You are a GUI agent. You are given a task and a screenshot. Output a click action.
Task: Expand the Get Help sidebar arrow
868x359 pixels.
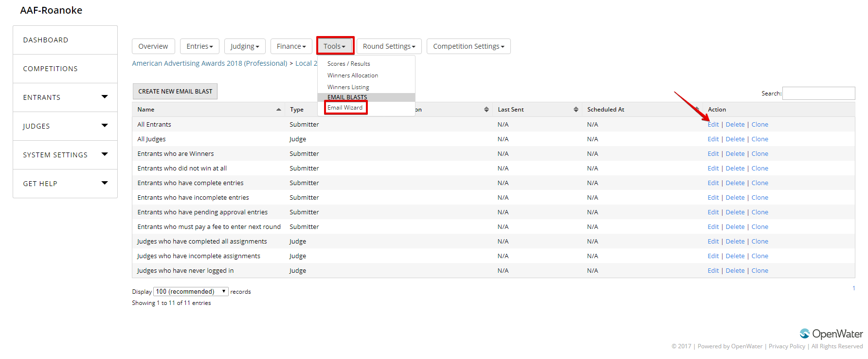[x=105, y=183]
